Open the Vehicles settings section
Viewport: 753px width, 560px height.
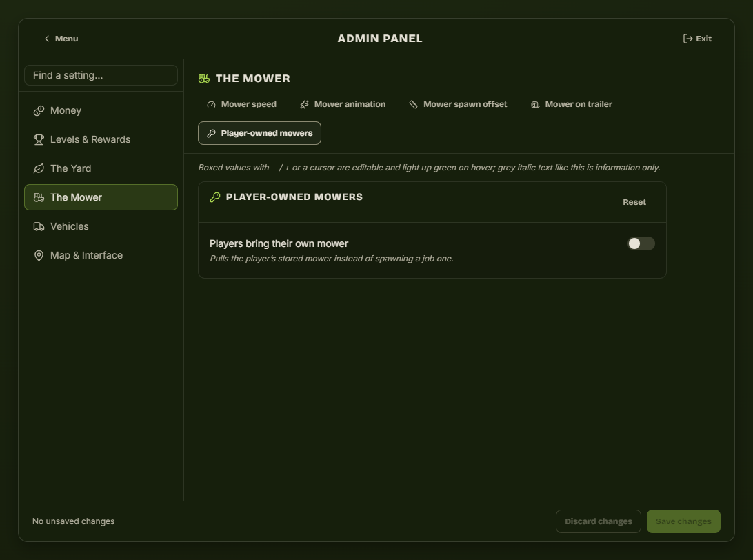pyautogui.click(x=101, y=226)
